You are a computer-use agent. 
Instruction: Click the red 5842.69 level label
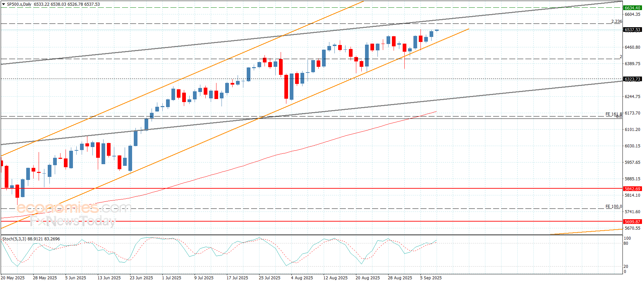point(632,189)
